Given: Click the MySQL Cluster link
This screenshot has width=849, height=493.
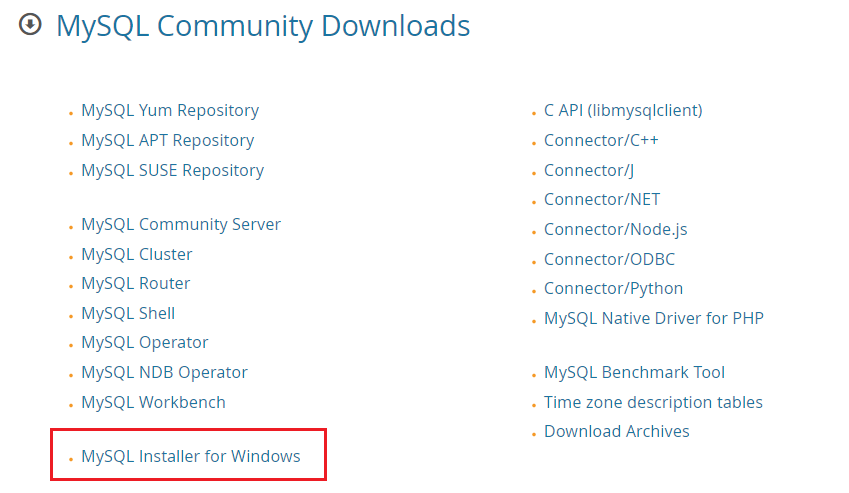Looking at the screenshot, I should [137, 255].
